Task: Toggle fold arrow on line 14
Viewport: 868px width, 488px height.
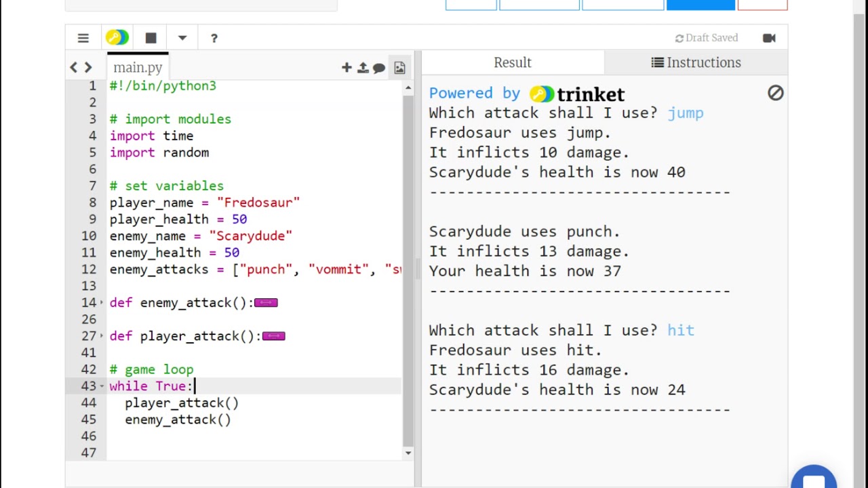Action: pyautogui.click(x=102, y=303)
